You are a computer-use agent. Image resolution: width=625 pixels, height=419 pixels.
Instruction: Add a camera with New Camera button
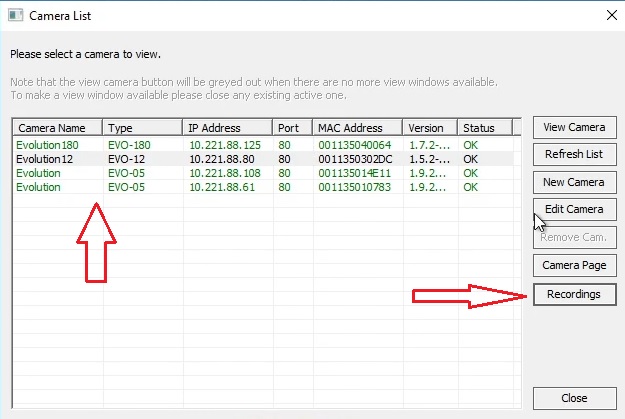[573, 182]
